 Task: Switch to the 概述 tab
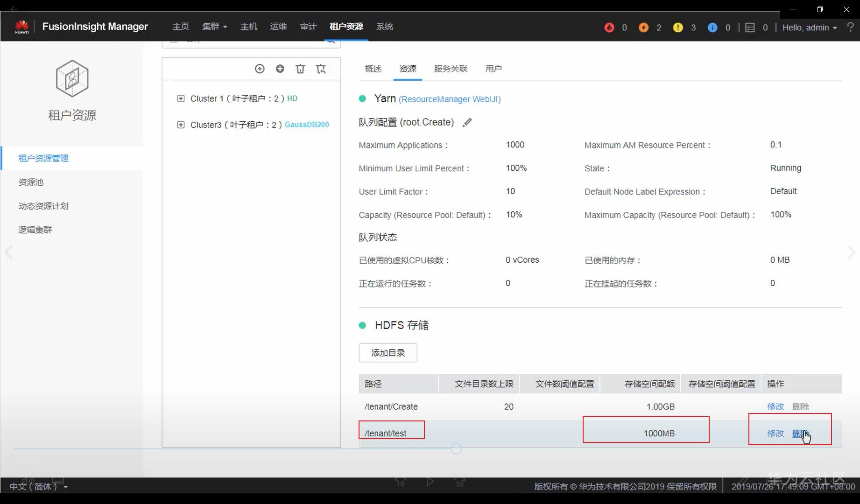coord(373,69)
